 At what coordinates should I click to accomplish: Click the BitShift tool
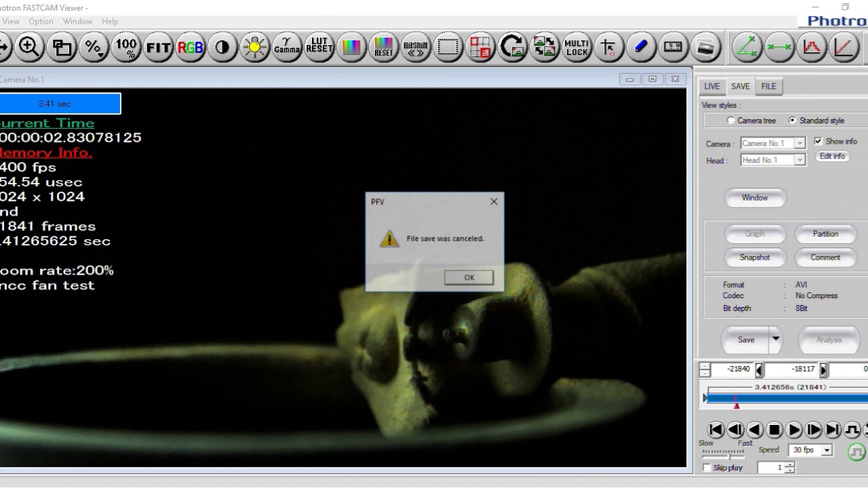coord(416,47)
